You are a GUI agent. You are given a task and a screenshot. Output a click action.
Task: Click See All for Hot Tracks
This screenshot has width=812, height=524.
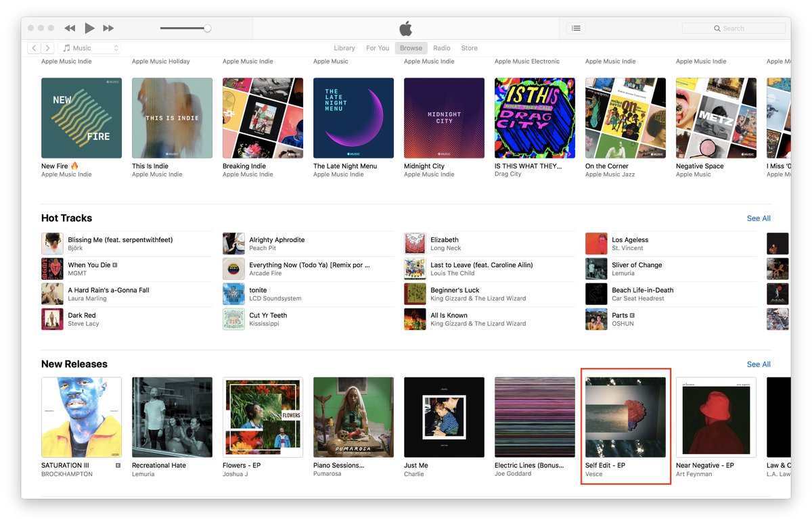759,218
